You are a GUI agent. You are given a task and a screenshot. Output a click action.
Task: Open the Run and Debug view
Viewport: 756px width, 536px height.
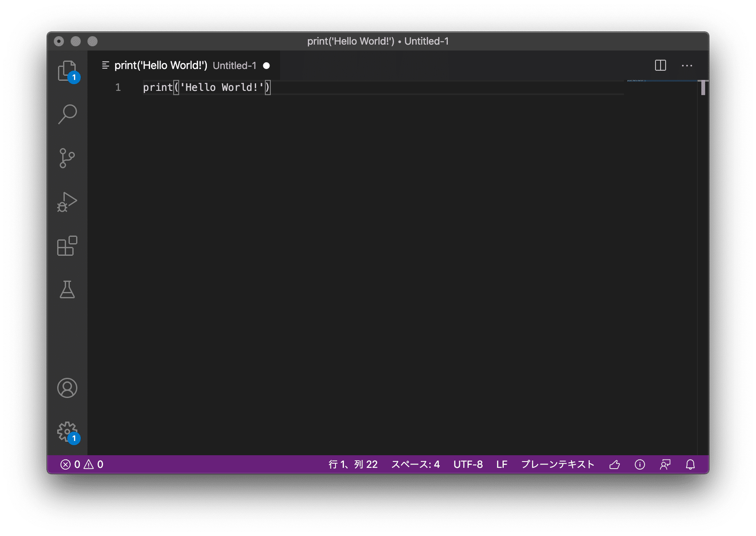pyautogui.click(x=67, y=202)
